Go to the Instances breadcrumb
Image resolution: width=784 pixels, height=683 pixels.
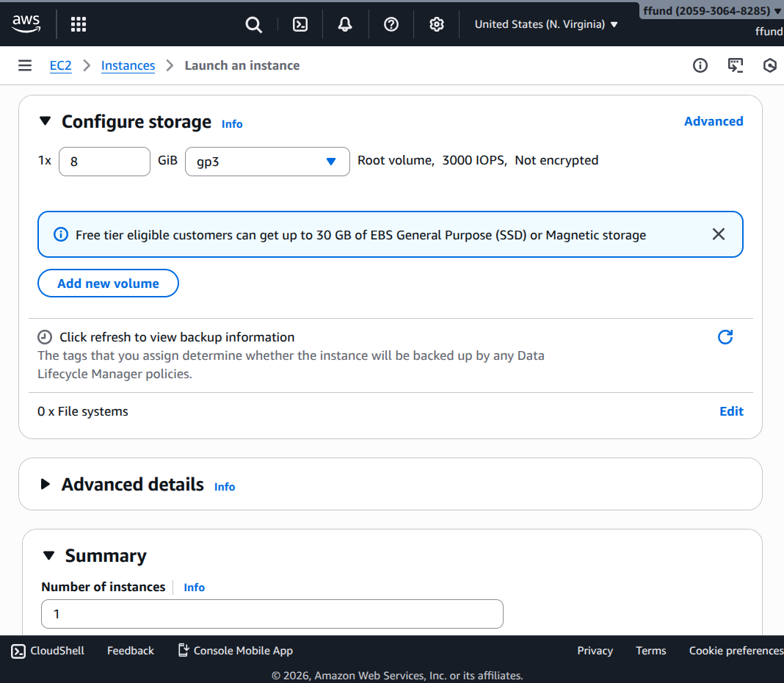click(128, 65)
